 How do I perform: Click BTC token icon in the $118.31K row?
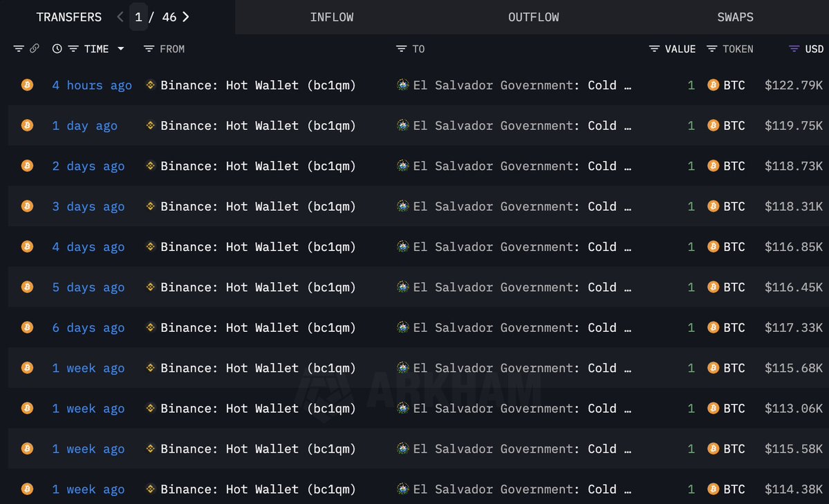pos(714,206)
